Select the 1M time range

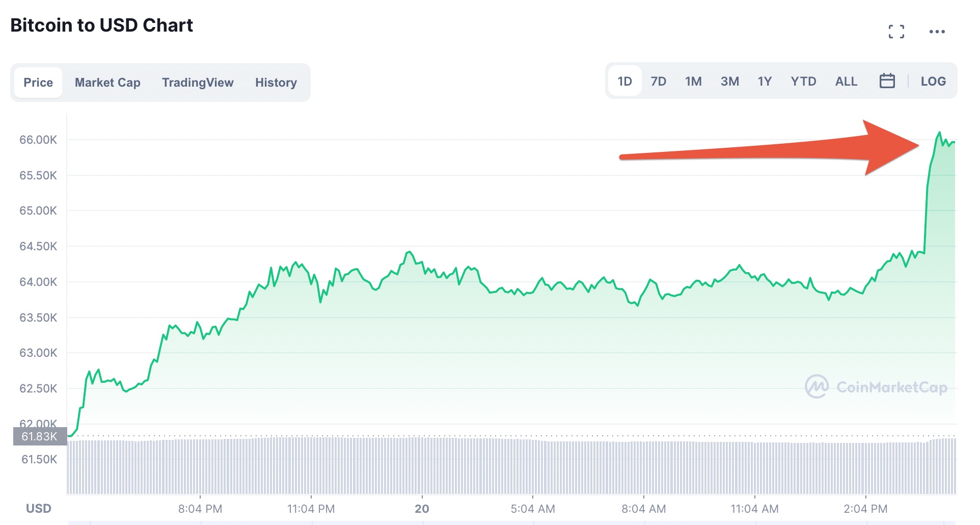click(x=693, y=81)
